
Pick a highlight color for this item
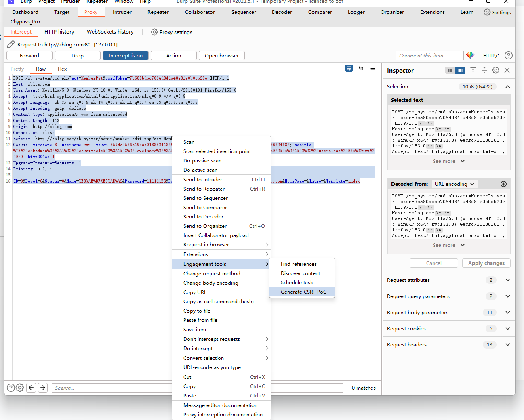470,55
